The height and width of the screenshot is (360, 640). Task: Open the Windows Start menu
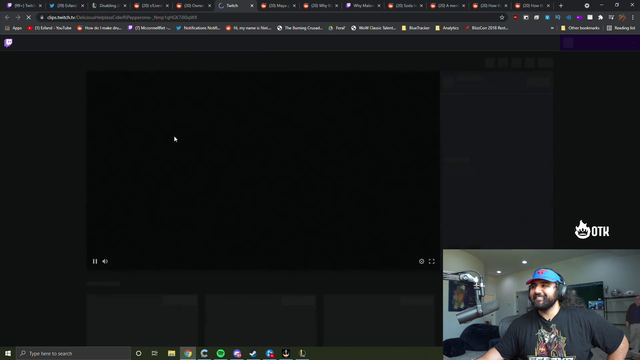(8, 353)
